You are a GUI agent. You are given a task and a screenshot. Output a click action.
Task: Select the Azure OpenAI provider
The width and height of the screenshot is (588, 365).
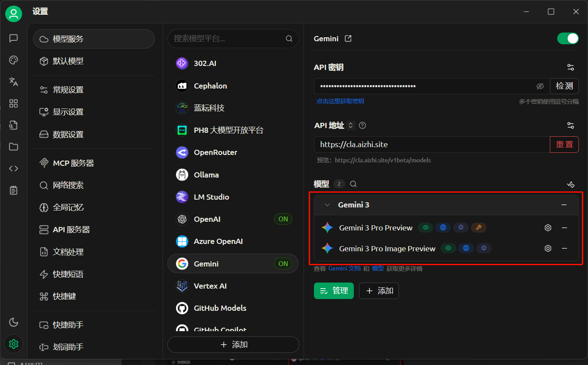(233, 241)
